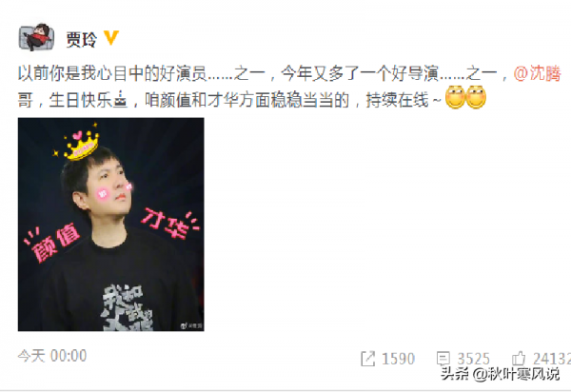Viewport: 571px width, 392px height.
Task: Open the 贾玲 username profile link
Action: [x=82, y=39]
